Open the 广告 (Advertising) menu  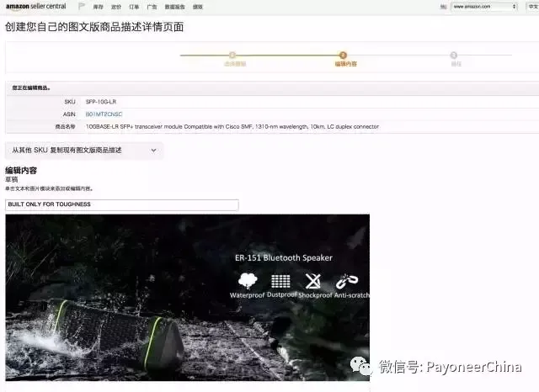tap(152, 7)
